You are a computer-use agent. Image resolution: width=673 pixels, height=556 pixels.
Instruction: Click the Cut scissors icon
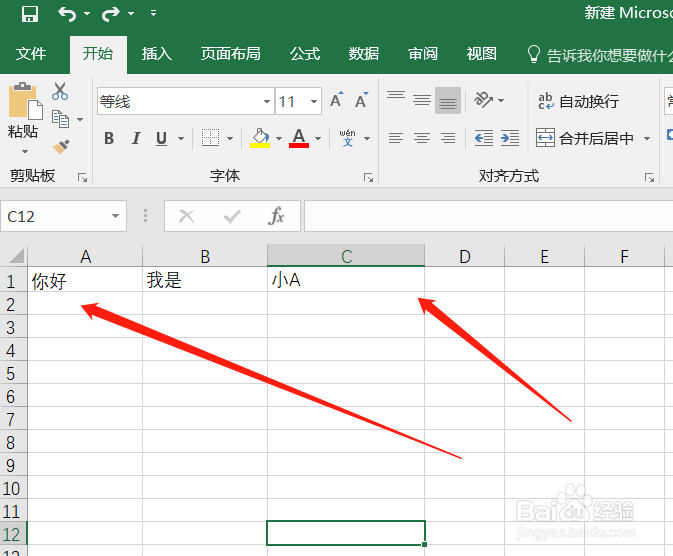[60, 91]
